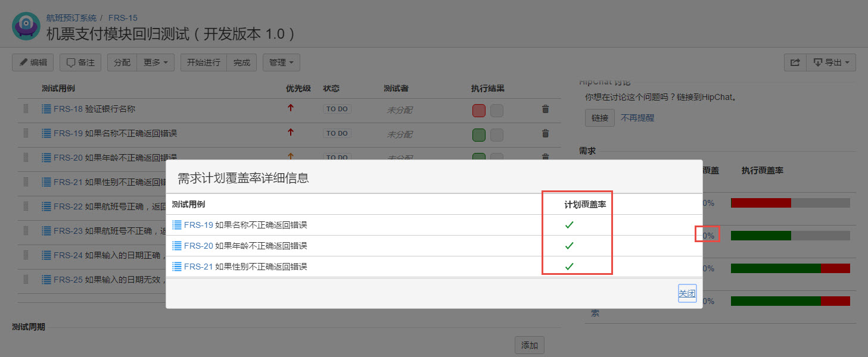This screenshot has height=357, width=868.
Task: Open FRS-19 link in coverage dialog
Action: tap(198, 225)
